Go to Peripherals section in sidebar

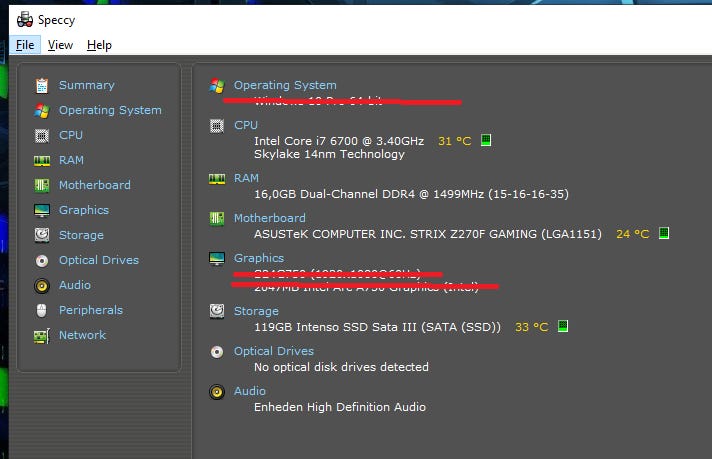point(91,310)
